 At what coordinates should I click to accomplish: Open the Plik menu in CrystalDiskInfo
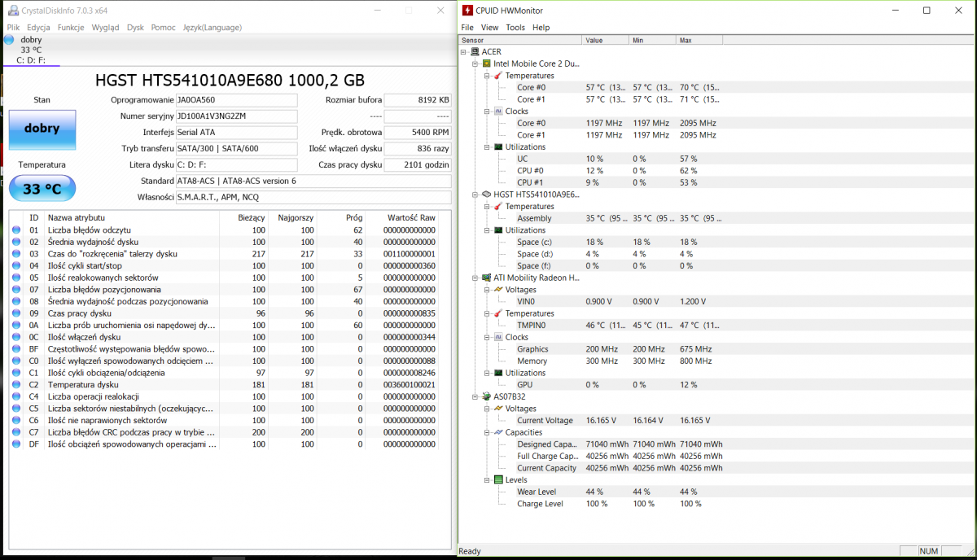13,27
